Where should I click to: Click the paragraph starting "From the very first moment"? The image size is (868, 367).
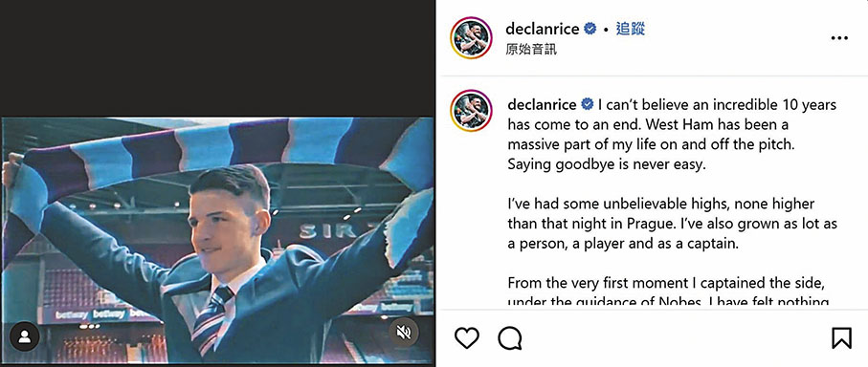pos(669,291)
